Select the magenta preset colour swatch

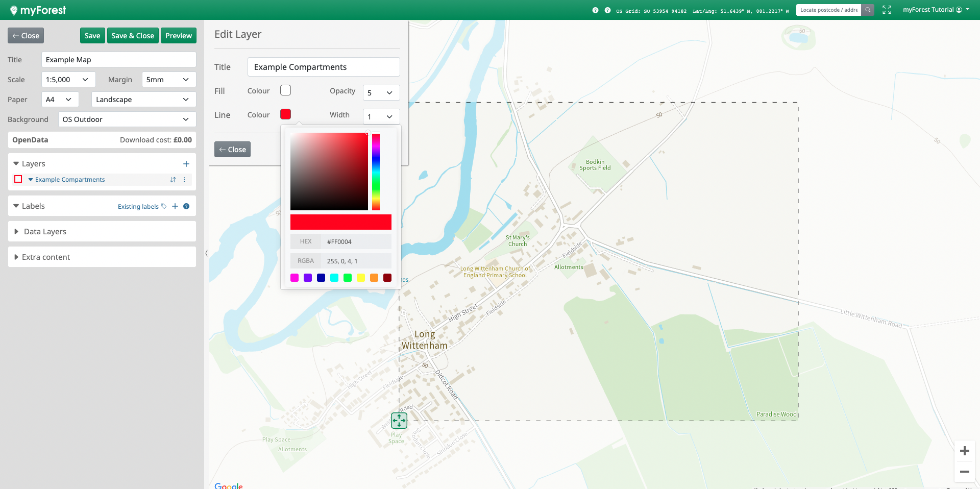(x=295, y=278)
